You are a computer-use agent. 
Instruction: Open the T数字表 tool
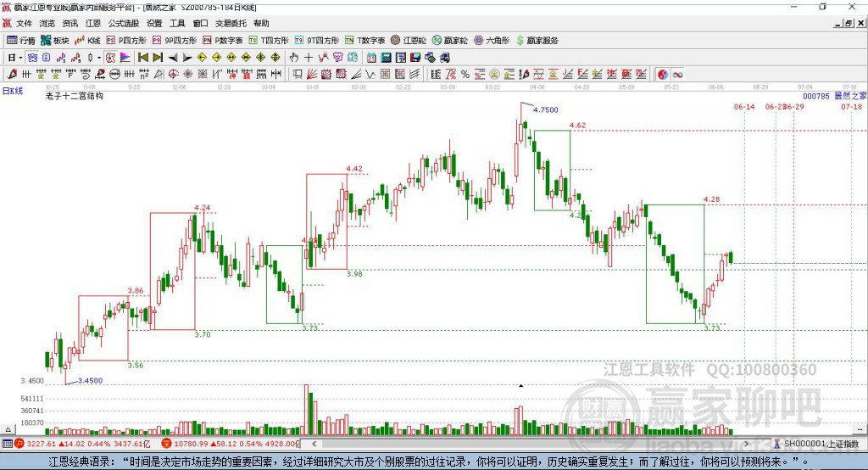tap(364, 41)
